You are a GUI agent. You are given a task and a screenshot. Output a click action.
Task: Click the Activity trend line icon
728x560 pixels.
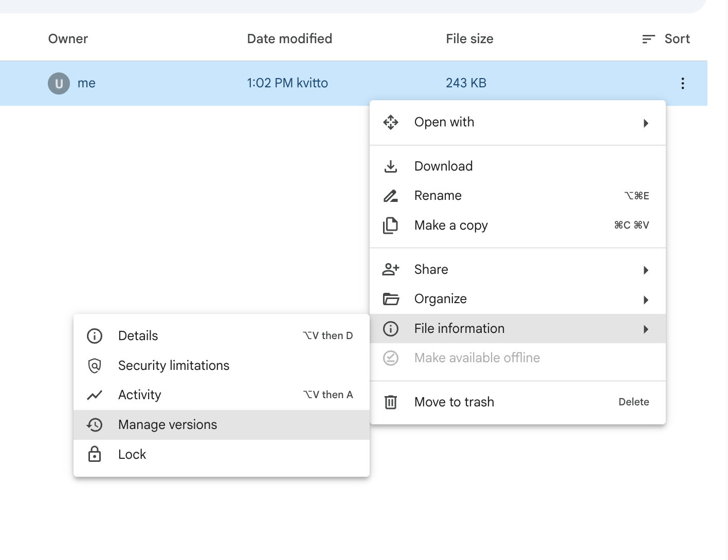tap(95, 395)
